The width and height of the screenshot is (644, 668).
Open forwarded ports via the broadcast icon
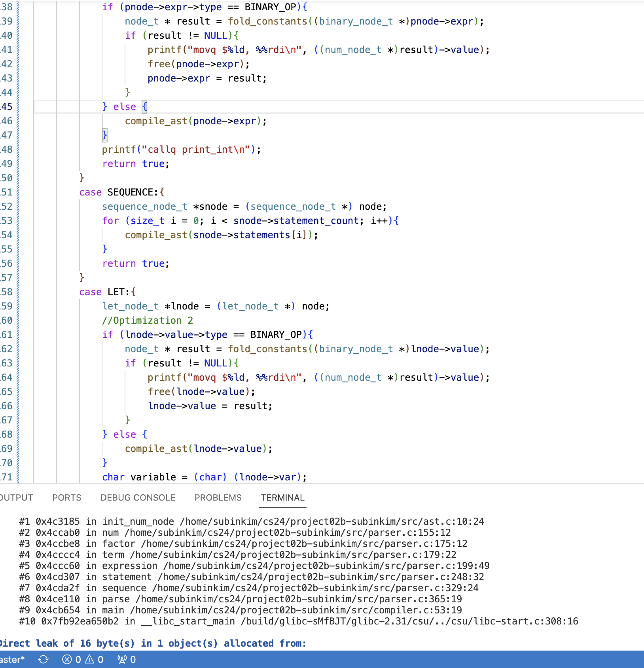122,659
